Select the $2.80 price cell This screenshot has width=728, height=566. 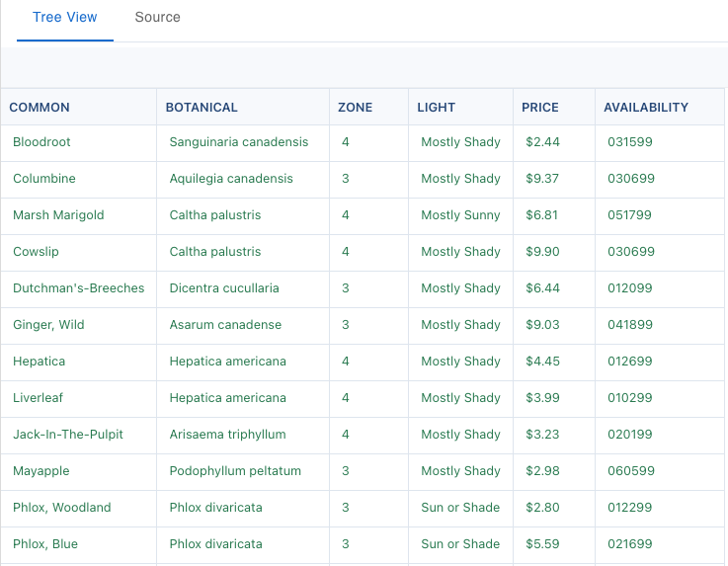click(554, 508)
